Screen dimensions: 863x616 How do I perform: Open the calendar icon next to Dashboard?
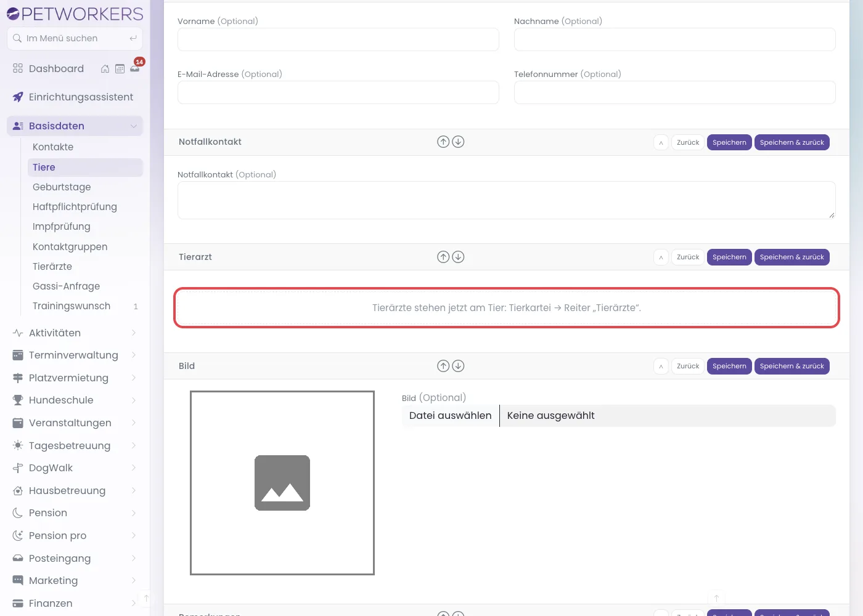coord(120,69)
